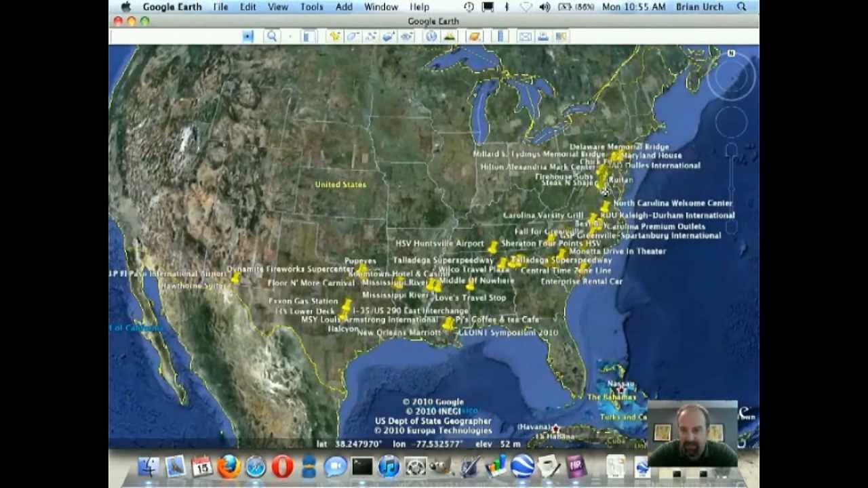Click the Email envelope icon
Image resolution: width=868 pixels, height=488 pixels.
tap(526, 37)
